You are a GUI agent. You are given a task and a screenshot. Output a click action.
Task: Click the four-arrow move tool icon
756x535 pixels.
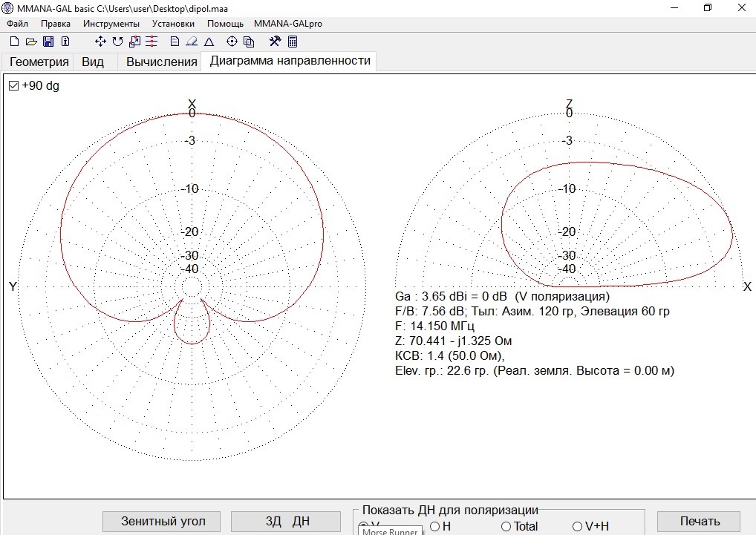pyautogui.click(x=101, y=42)
